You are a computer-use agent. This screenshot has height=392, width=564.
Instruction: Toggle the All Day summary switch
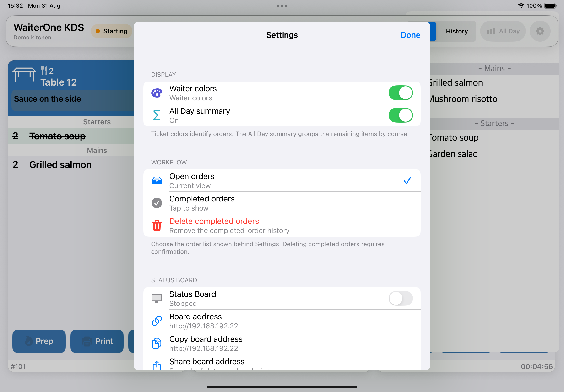[x=401, y=115]
